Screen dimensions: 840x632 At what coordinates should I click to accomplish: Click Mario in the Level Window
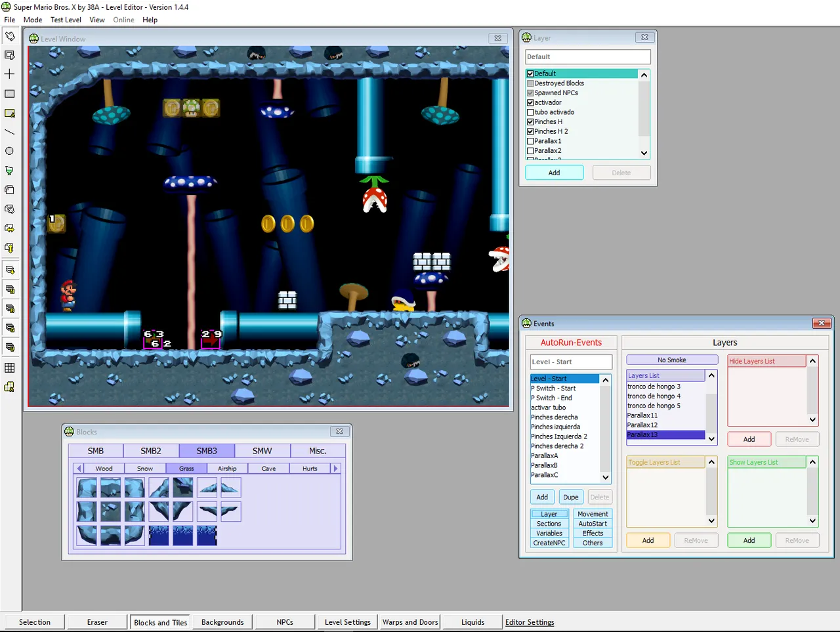68,295
